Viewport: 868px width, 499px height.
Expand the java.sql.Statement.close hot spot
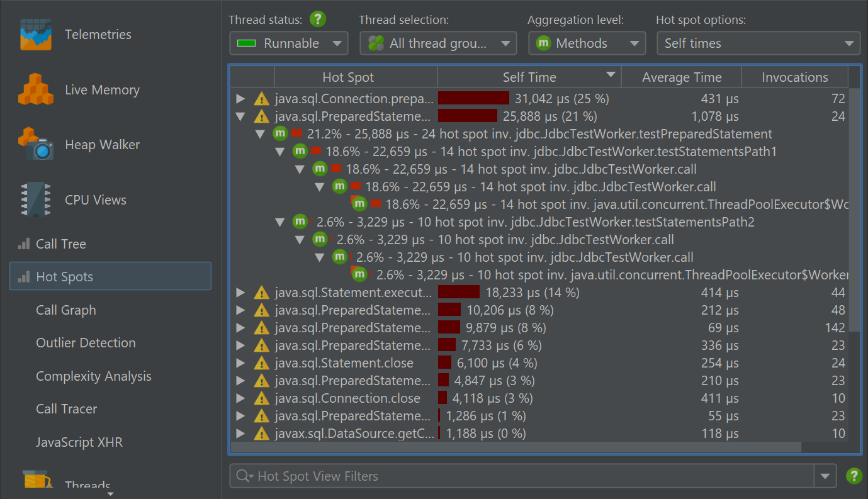(240, 363)
